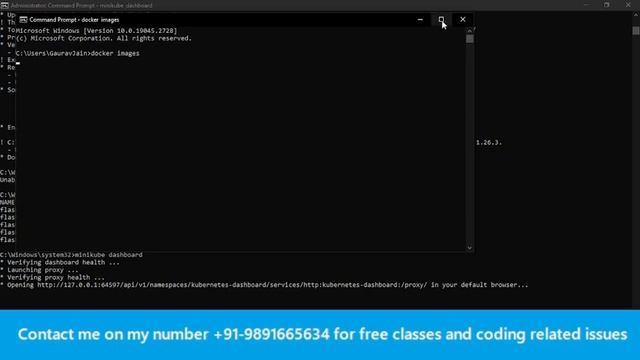Click scrollbar thumb in minikube dashboard window
The image size is (640, 360).
click(636, 31)
